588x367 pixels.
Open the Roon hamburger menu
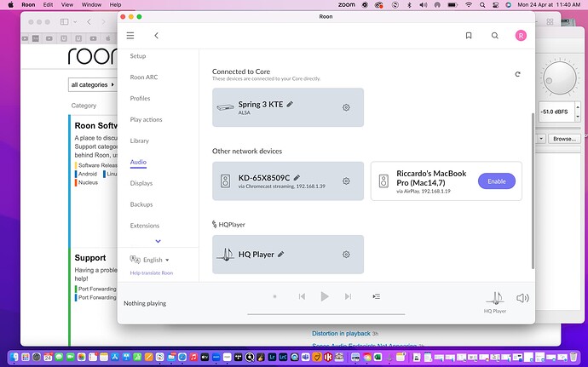130,36
